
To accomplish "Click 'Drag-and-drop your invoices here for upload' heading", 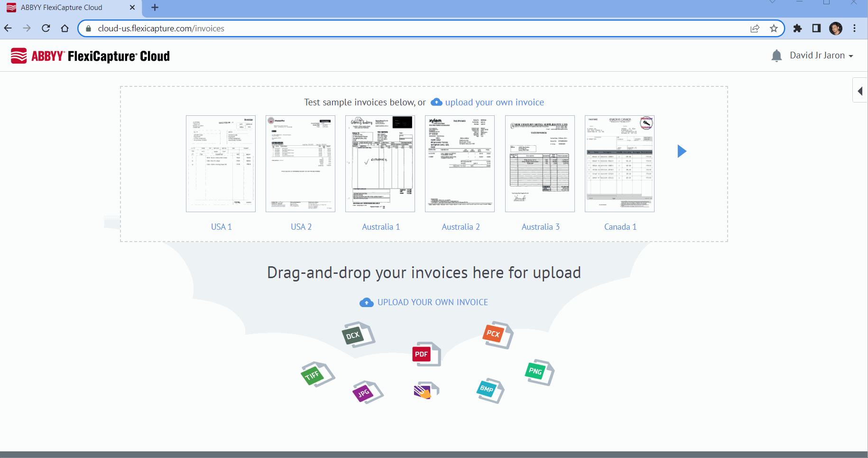I will pos(424,272).
